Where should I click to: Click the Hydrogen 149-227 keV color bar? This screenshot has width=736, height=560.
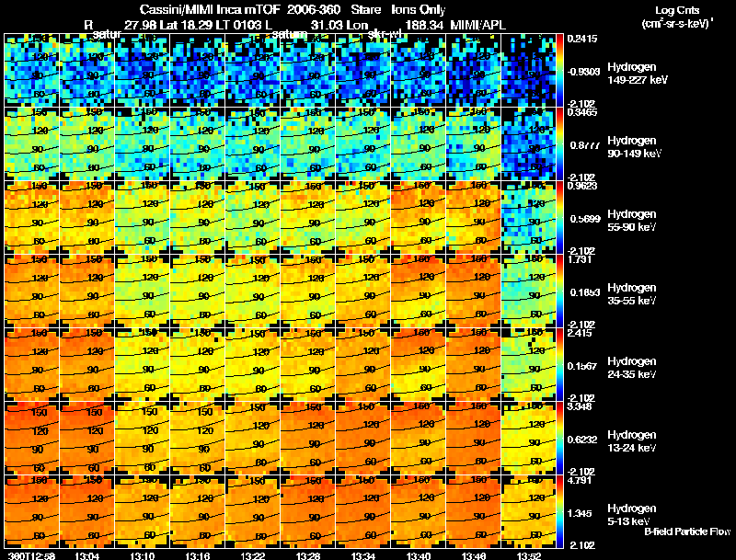point(559,71)
